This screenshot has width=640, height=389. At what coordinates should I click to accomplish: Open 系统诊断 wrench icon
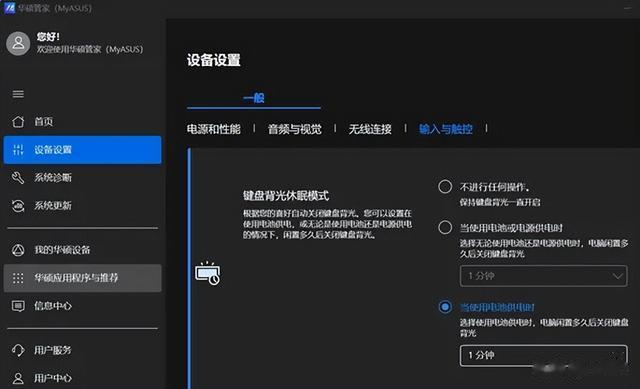click(x=18, y=178)
